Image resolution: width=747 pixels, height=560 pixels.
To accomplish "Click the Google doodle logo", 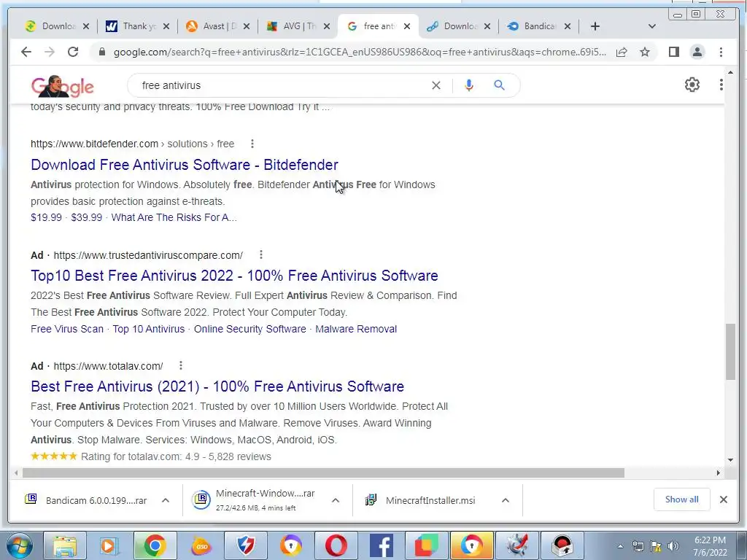I will pyautogui.click(x=63, y=86).
